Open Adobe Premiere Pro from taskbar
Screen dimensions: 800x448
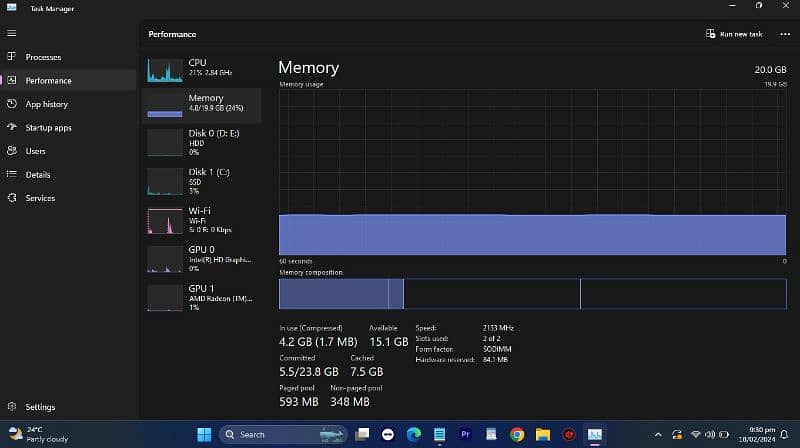(x=465, y=434)
